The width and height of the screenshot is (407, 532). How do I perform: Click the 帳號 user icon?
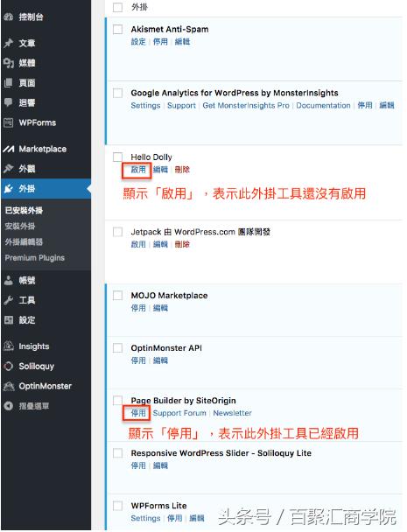9,280
